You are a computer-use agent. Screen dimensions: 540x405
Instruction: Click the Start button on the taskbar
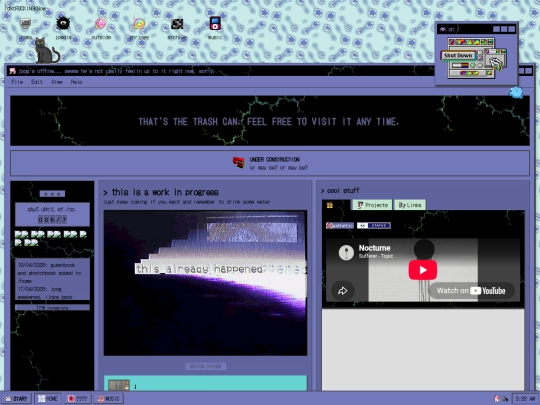17,398
